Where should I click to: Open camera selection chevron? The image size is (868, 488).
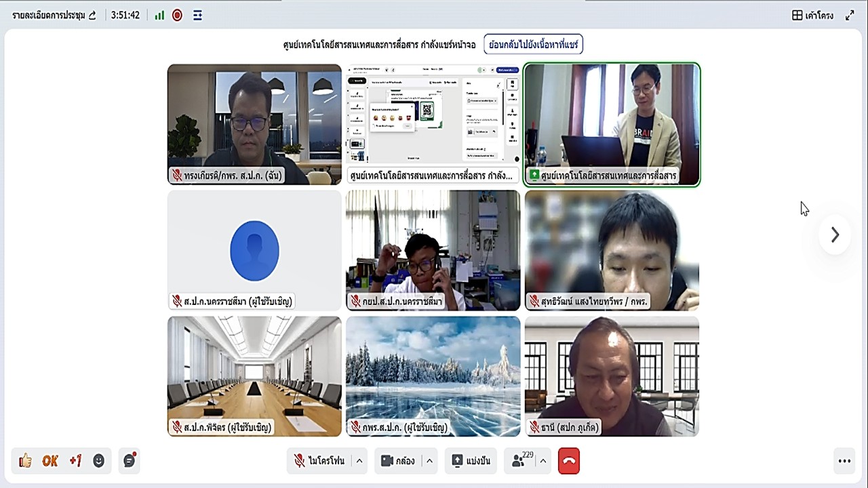429,461
